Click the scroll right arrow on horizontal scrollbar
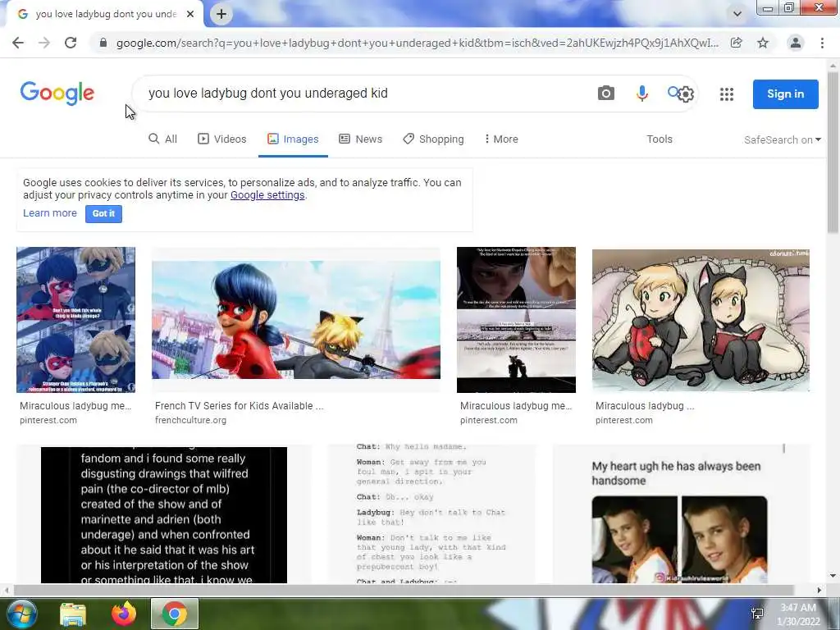 (819, 590)
